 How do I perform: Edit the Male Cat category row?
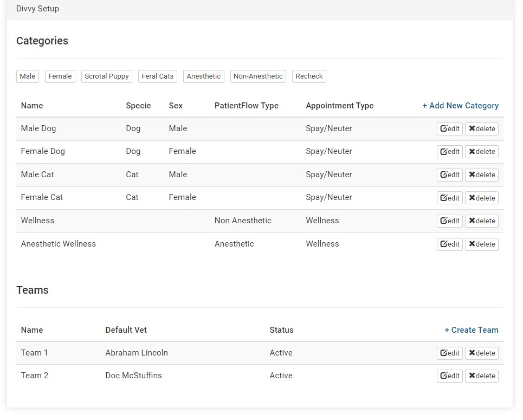449,175
